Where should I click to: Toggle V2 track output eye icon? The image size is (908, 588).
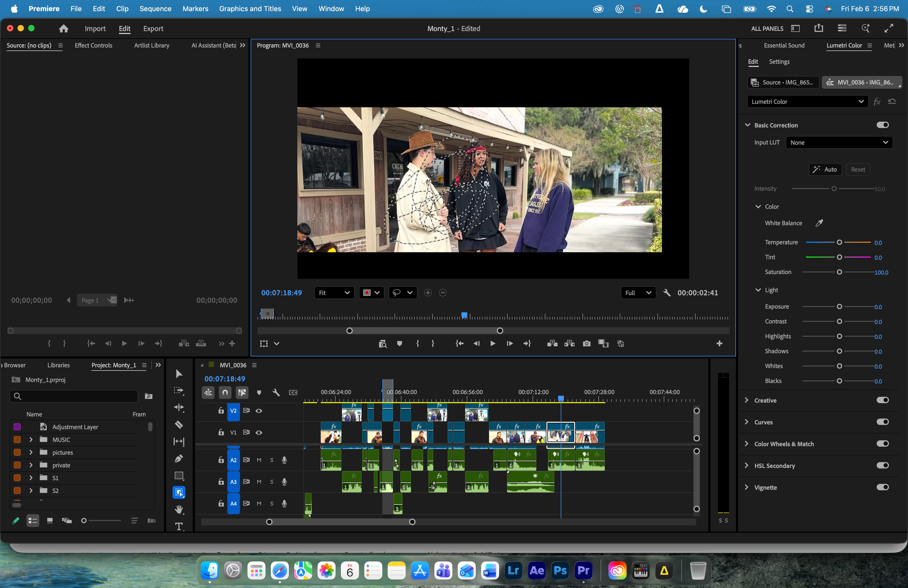pyautogui.click(x=259, y=411)
